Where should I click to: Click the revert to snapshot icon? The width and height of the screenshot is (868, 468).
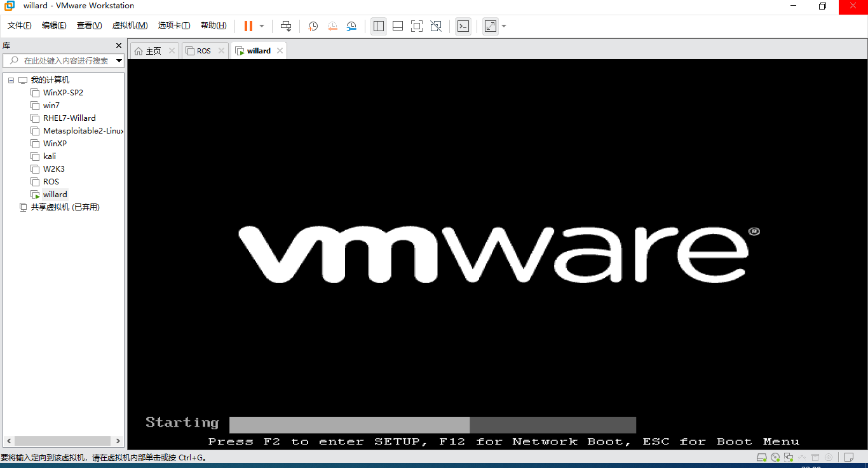pos(332,26)
